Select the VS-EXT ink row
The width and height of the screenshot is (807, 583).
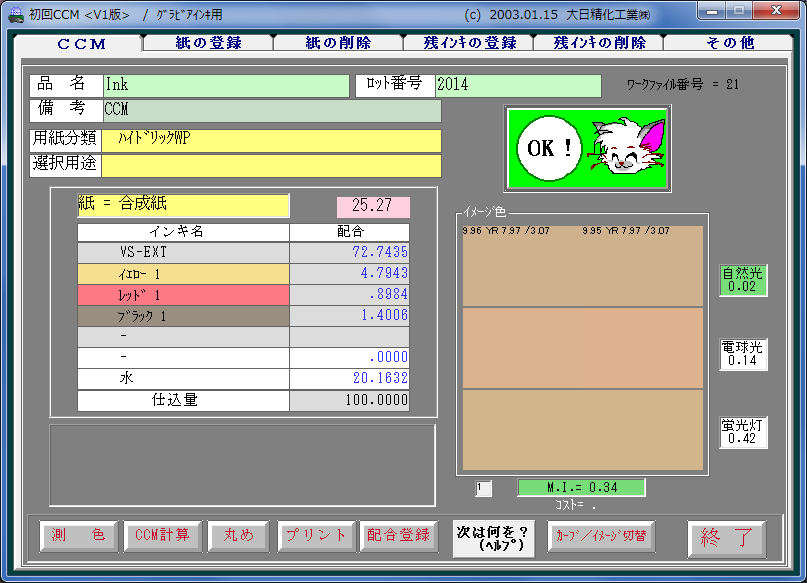pyautogui.click(x=183, y=252)
